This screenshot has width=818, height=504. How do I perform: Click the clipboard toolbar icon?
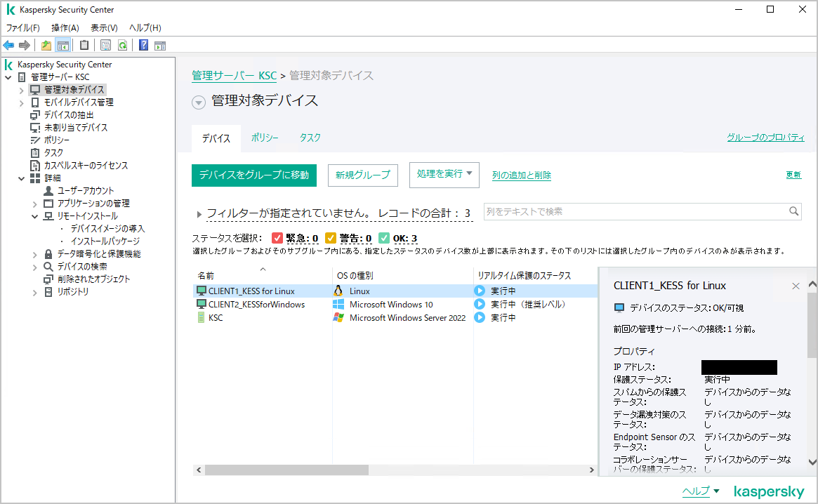click(x=84, y=46)
